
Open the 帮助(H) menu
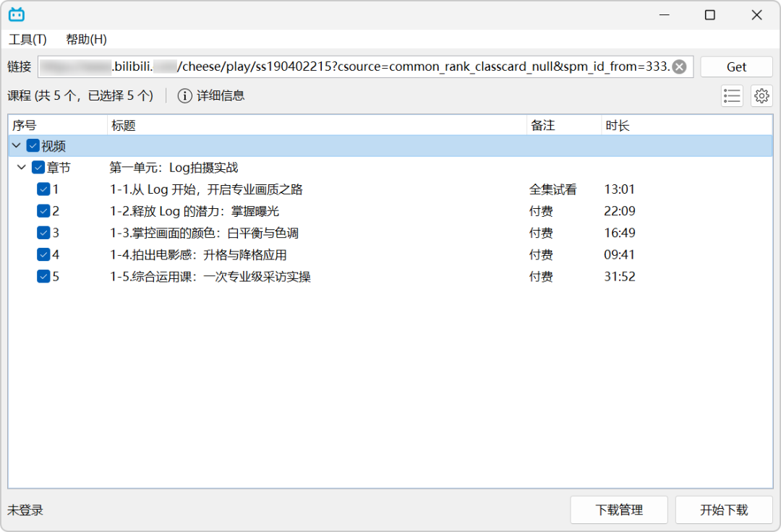click(x=86, y=39)
